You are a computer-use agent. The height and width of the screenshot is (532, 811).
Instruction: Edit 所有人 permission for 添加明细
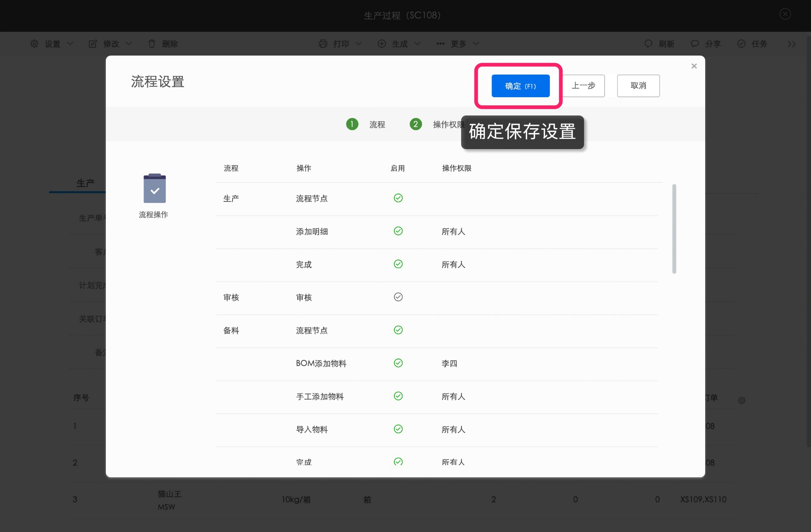(453, 232)
